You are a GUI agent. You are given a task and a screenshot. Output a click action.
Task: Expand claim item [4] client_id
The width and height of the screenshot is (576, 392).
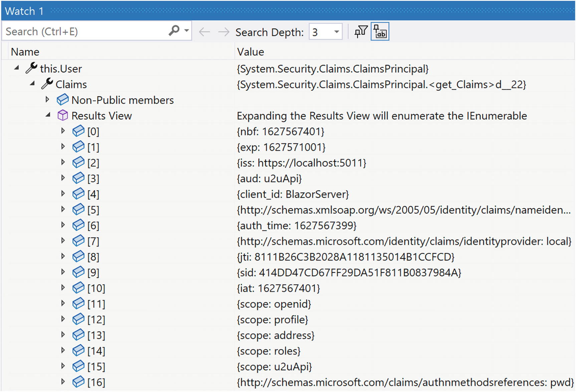click(x=63, y=193)
